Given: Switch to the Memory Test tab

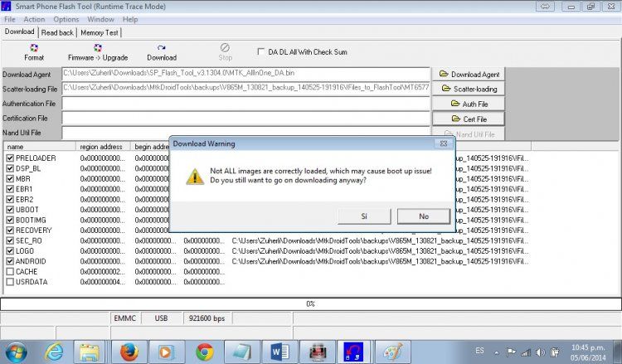Looking at the screenshot, I should (100, 32).
